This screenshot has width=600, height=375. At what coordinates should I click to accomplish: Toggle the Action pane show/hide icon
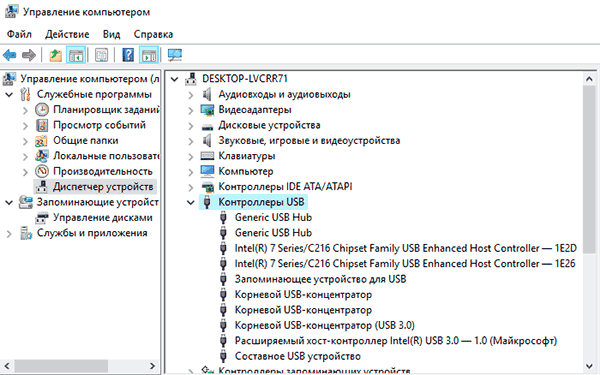(149, 55)
